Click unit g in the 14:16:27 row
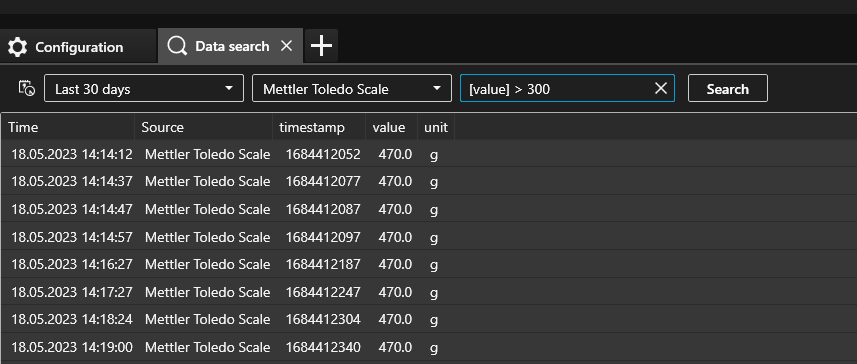The image size is (857, 364). (434, 265)
